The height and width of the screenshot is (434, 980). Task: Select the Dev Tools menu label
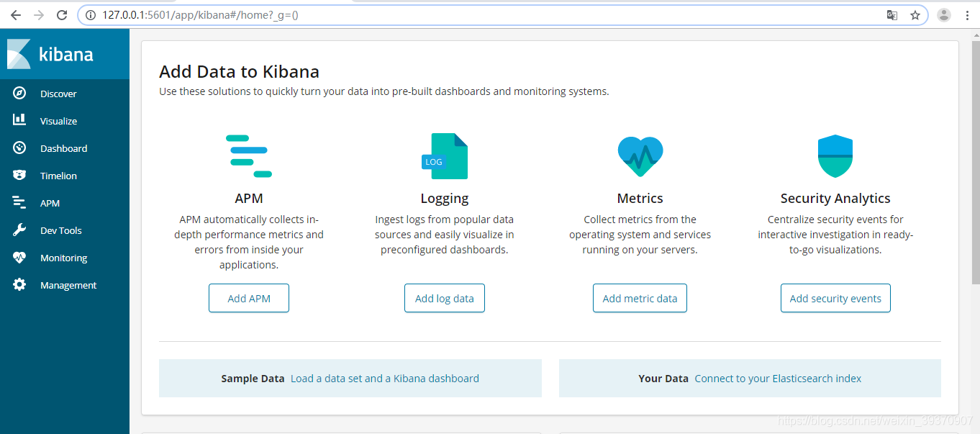point(61,230)
